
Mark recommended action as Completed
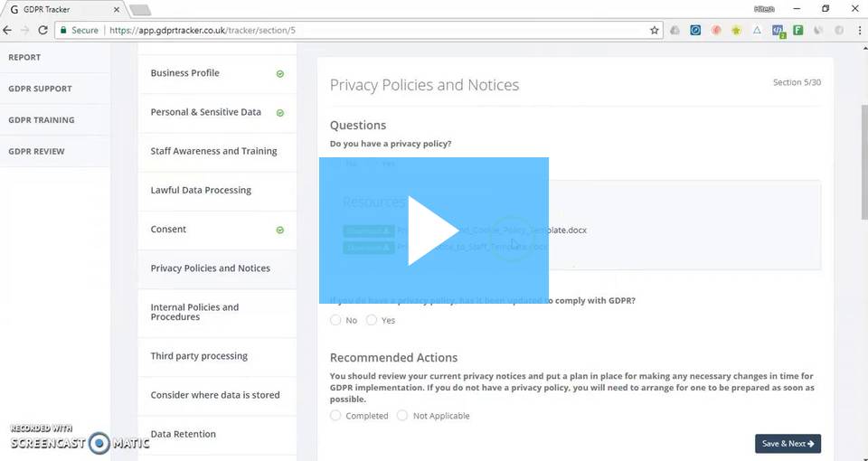(336, 416)
